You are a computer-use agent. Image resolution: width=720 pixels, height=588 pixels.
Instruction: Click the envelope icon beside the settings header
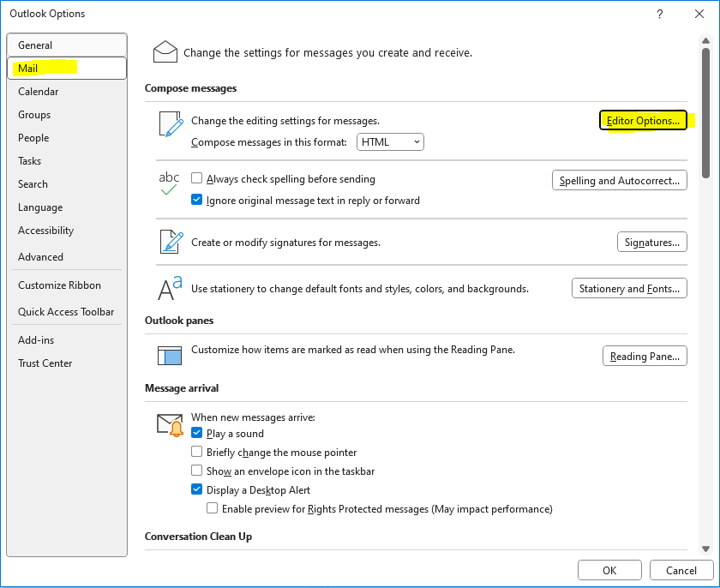(165, 52)
